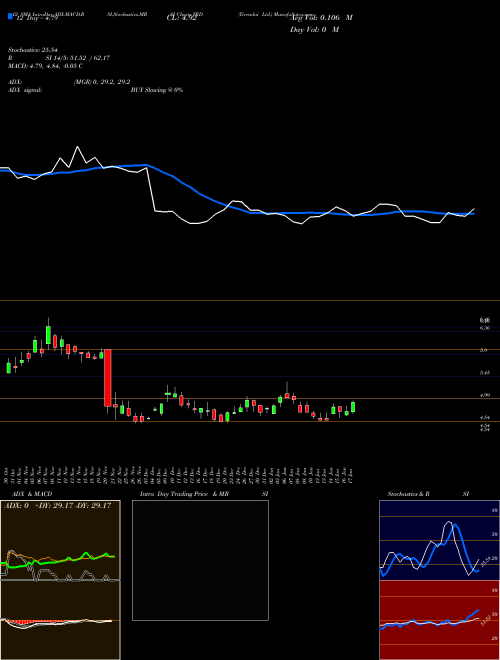The image size is (500, 660).
Task: Click the blue 12-day SMA legend square
Action: [x=10, y=17]
